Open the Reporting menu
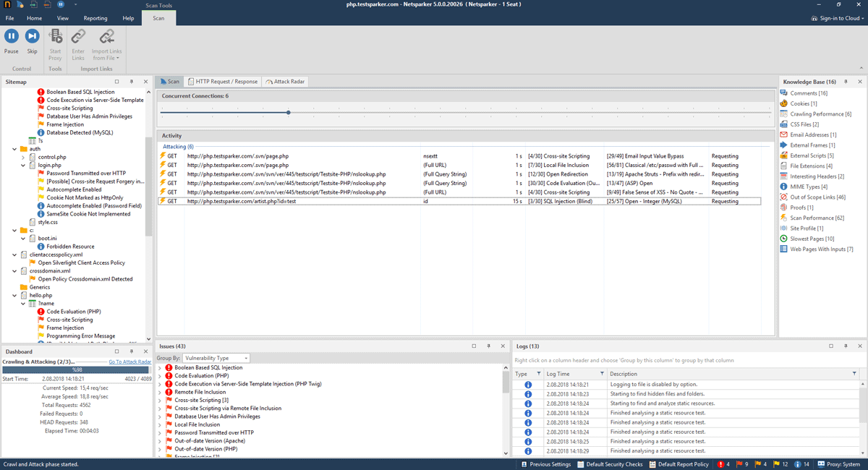 coord(97,19)
